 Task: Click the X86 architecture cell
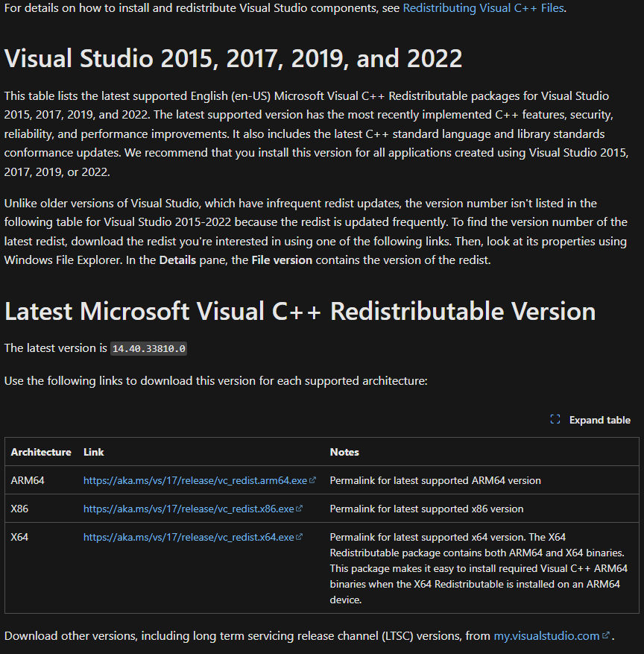click(x=19, y=509)
